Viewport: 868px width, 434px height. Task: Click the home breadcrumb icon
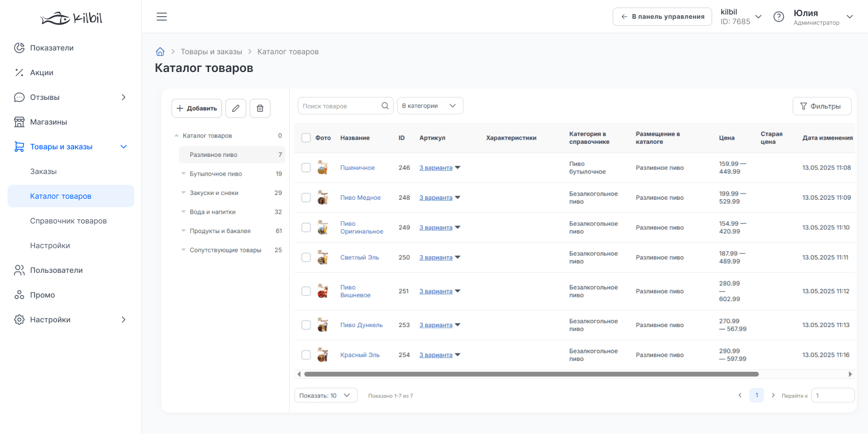[x=160, y=52]
